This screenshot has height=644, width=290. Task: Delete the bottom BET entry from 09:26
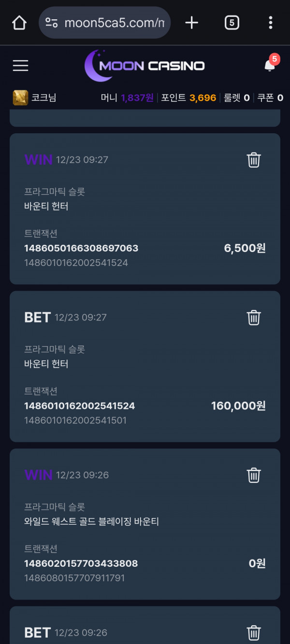pos(254,632)
